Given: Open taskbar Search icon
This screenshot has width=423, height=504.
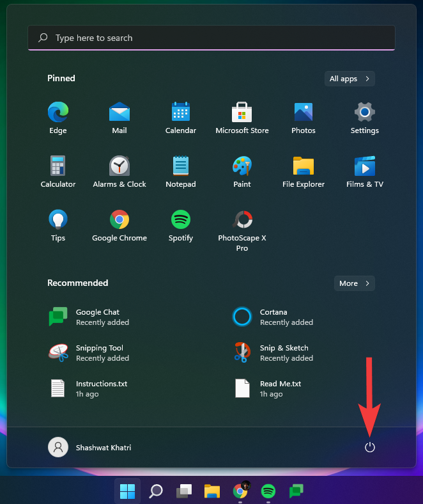Looking at the screenshot, I should pos(156,491).
